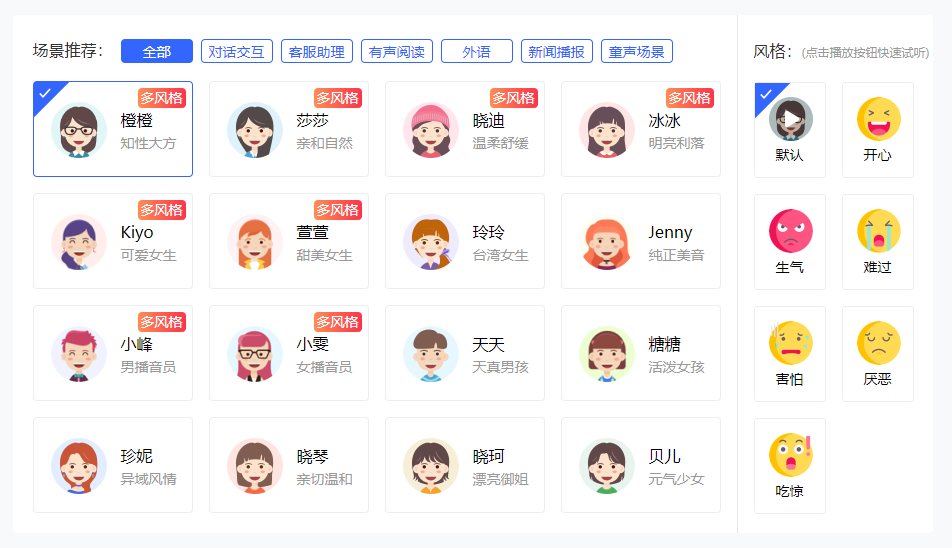Click the Kiyo voice avatar
The height and width of the screenshot is (548, 952).
point(79,242)
